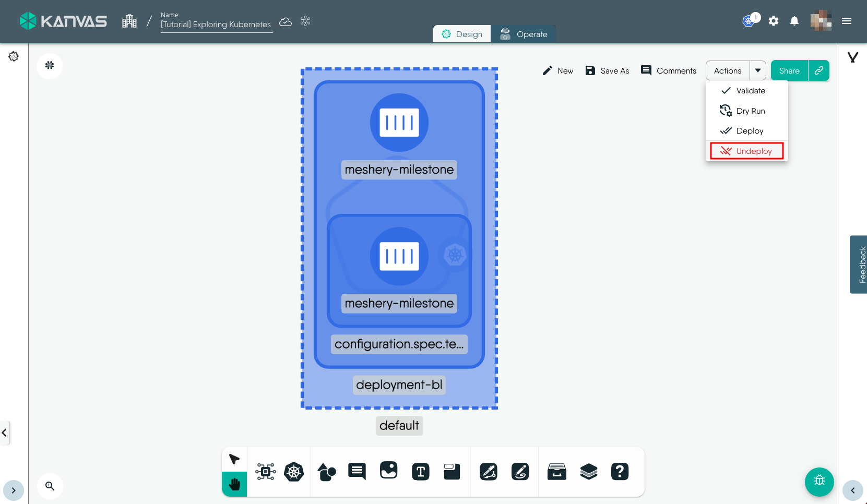Expand the bottom-left panel chevron
Screen dimensions: 867x504
click(x=14, y=490)
